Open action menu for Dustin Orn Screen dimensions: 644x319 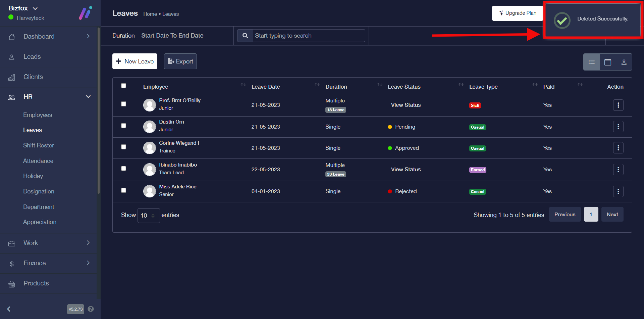coord(618,127)
